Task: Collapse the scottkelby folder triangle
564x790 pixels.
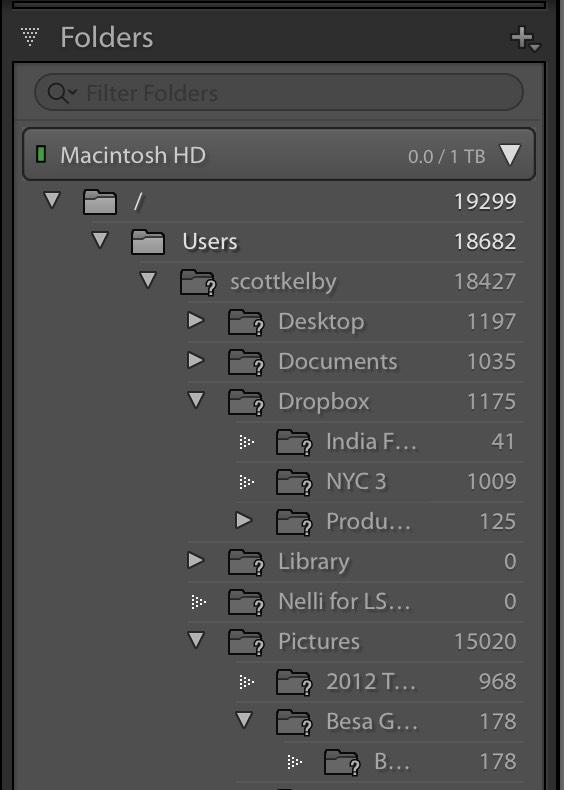Action: coord(148,281)
